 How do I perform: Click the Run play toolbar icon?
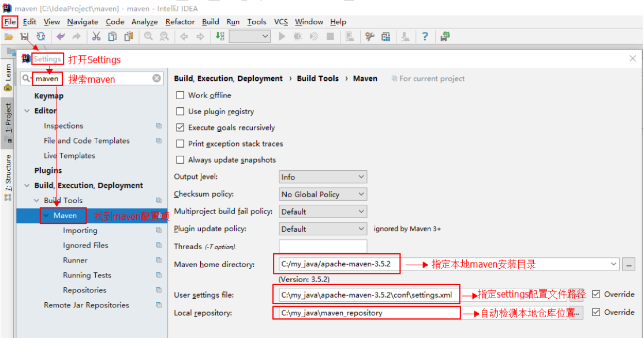click(282, 36)
